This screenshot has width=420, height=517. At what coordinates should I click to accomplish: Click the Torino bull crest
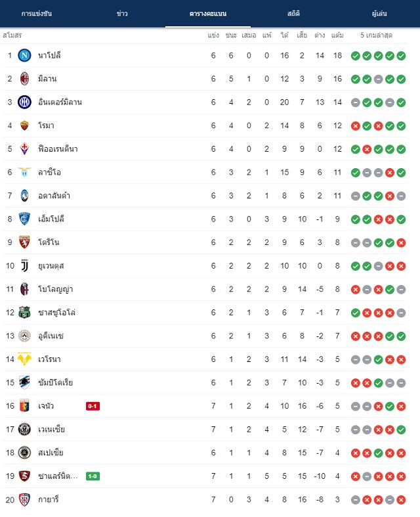[x=24, y=242]
